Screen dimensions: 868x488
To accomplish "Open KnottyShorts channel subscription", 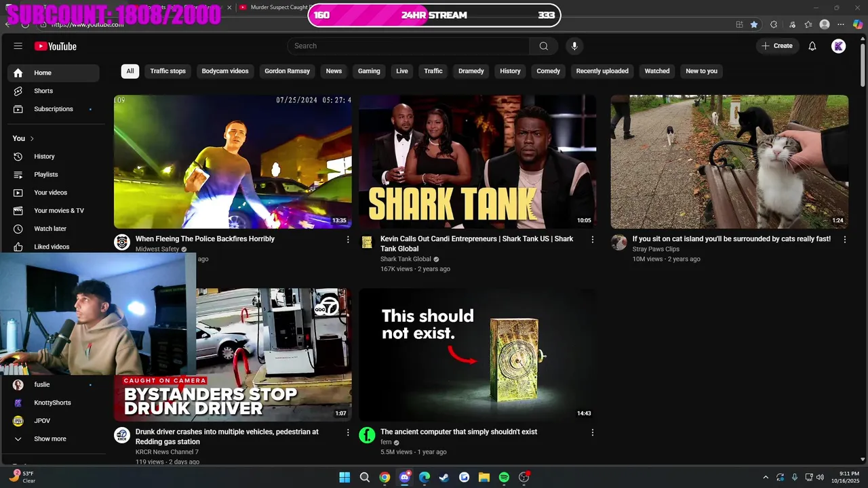I will 54,403.
